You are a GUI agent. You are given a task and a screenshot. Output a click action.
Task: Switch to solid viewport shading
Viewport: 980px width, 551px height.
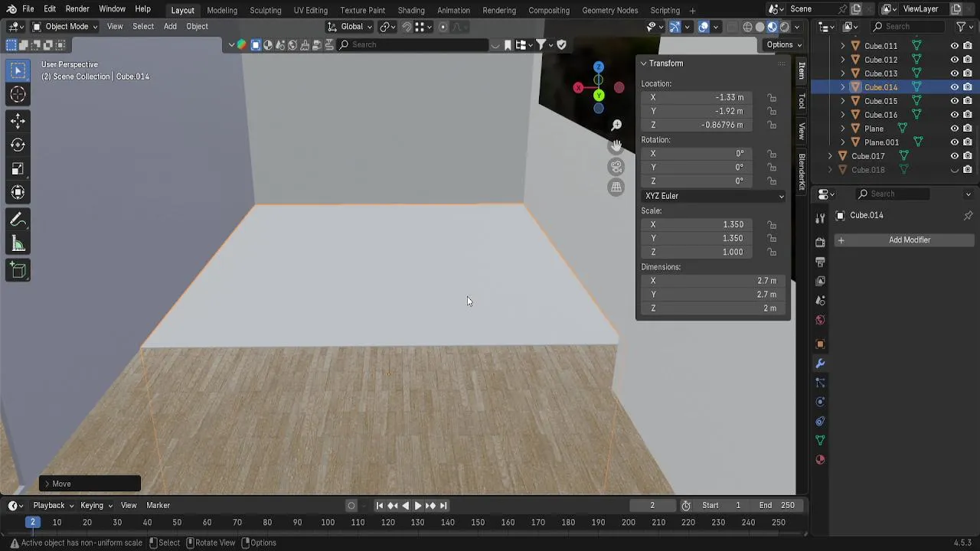coord(759,27)
